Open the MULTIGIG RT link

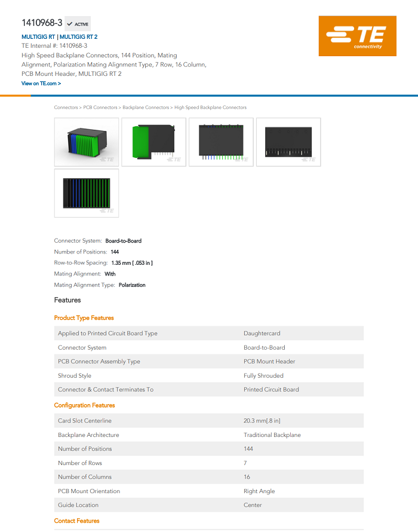(38, 36)
